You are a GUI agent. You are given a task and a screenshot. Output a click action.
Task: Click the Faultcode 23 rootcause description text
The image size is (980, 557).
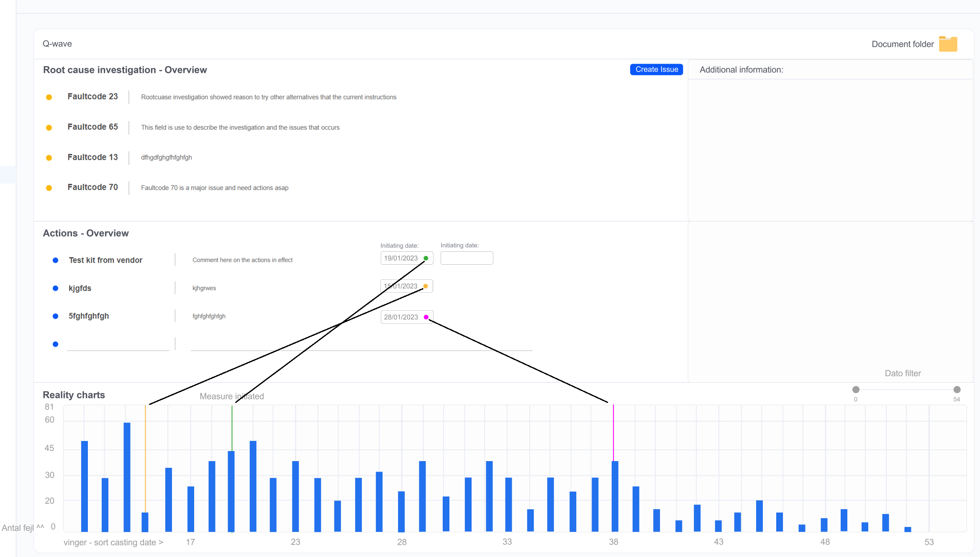coord(269,97)
